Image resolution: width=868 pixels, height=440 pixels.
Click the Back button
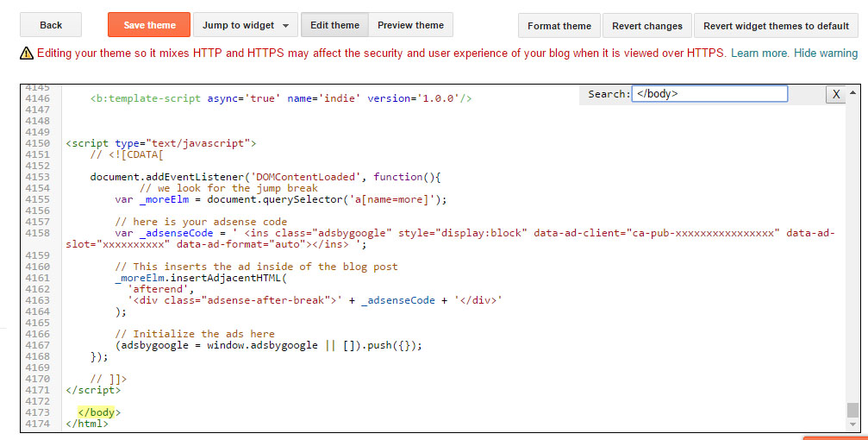point(50,25)
